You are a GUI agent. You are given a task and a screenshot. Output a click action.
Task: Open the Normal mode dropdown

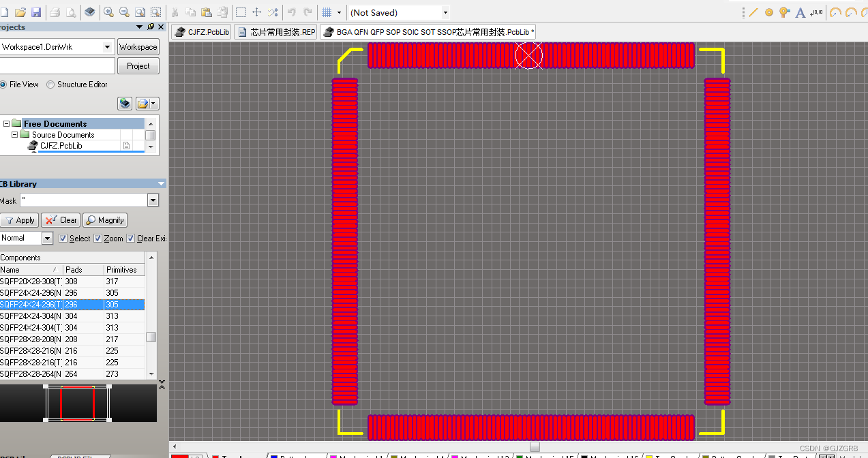[x=47, y=238]
